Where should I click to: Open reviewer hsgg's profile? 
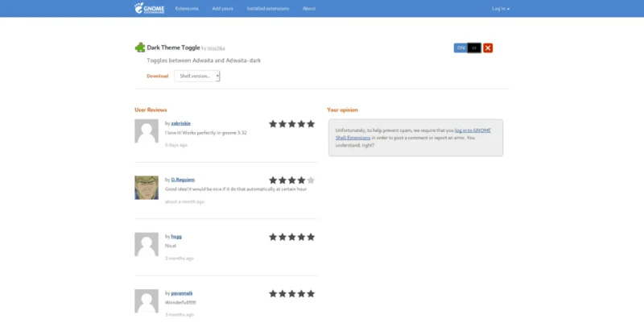(x=176, y=236)
